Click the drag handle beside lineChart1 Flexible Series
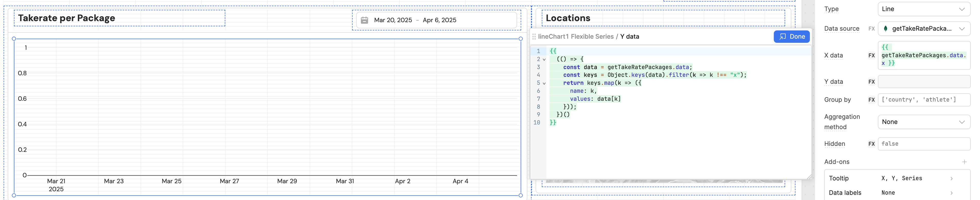The height and width of the screenshot is (200, 980). click(534, 37)
